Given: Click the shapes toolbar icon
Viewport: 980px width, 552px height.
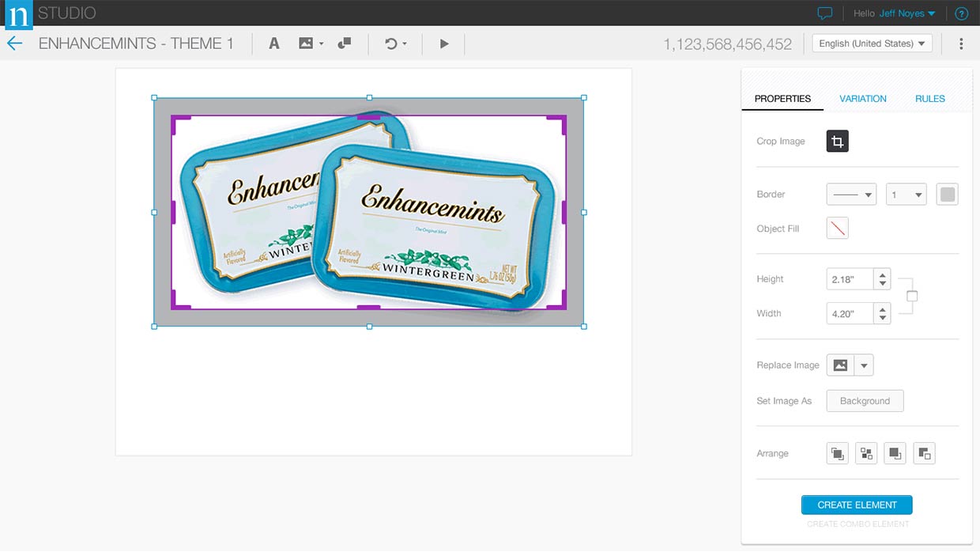Looking at the screenshot, I should click(x=344, y=43).
